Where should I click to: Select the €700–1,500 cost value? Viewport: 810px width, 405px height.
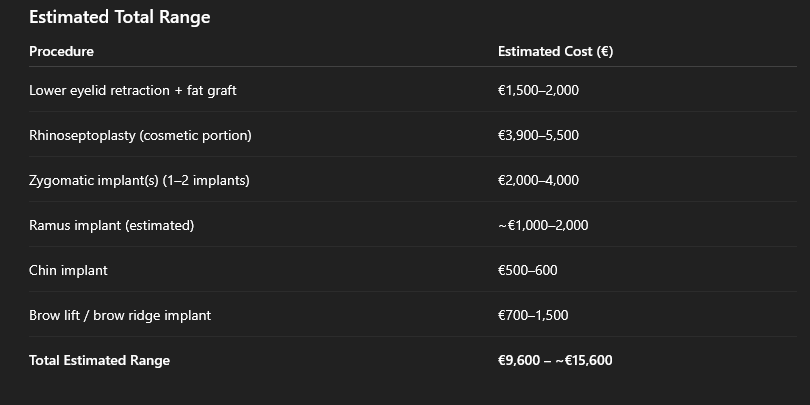pyautogui.click(x=533, y=315)
